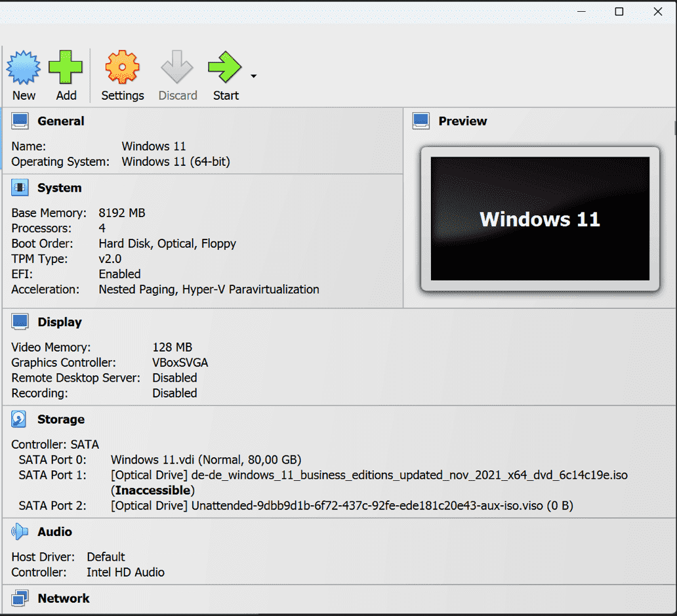Click the Preview panel title
Image resolution: width=677 pixels, height=616 pixels.
coord(463,121)
